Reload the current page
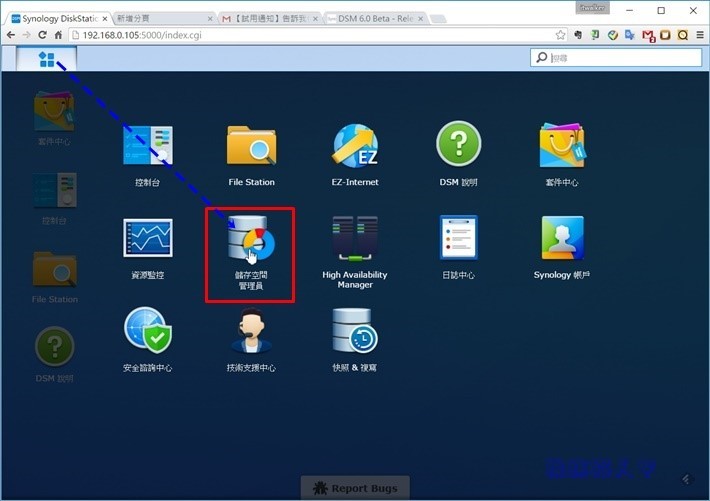This screenshot has height=501, width=710. 42,35
